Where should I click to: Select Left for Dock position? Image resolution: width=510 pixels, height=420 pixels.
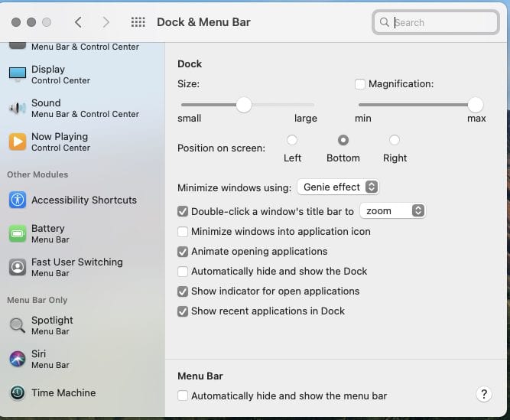click(x=292, y=140)
